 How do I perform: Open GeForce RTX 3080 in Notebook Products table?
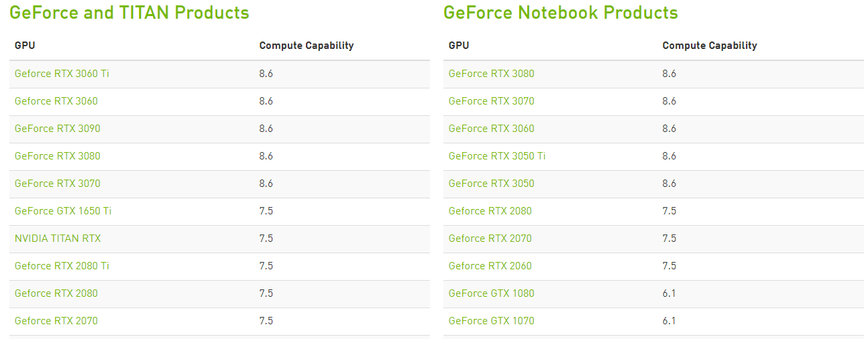click(x=492, y=74)
